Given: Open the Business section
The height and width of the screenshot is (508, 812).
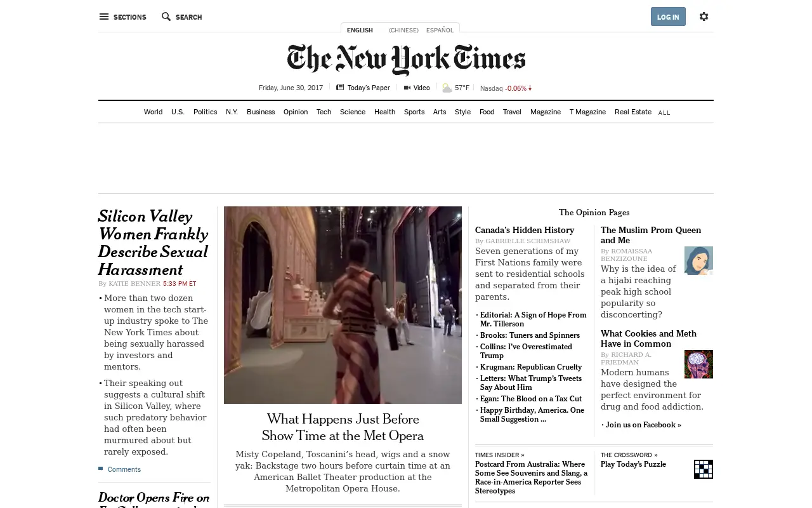Looking at the screenshot, I should [x=261, y=112].
